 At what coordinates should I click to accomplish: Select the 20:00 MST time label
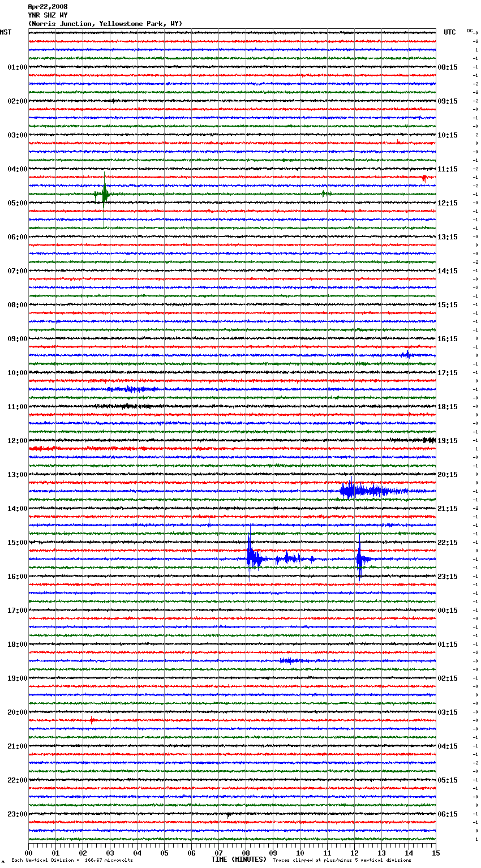pyautogui.click(x=17, y=712)
